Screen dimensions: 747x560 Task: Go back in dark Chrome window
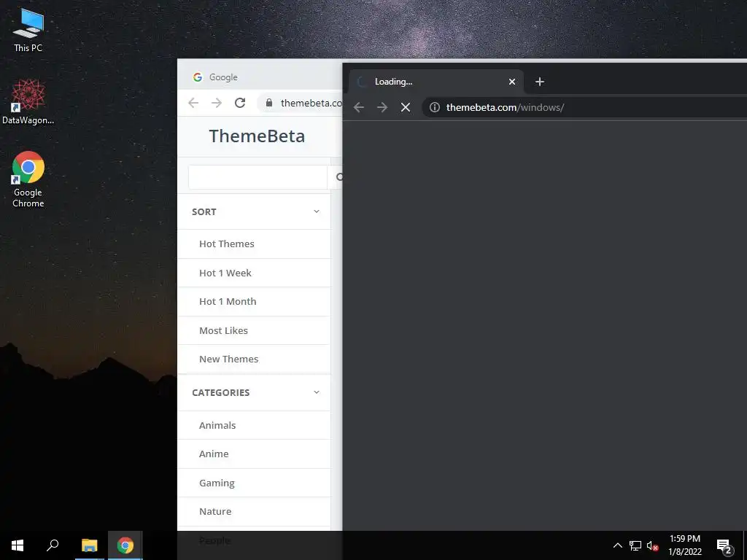(359, 108)
